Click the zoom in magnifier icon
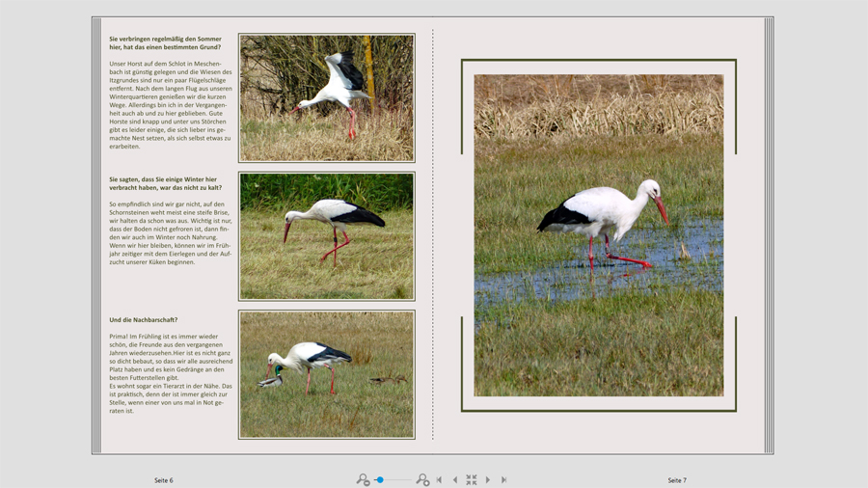This screenshot has width=868, height=488. coord(422,479)
